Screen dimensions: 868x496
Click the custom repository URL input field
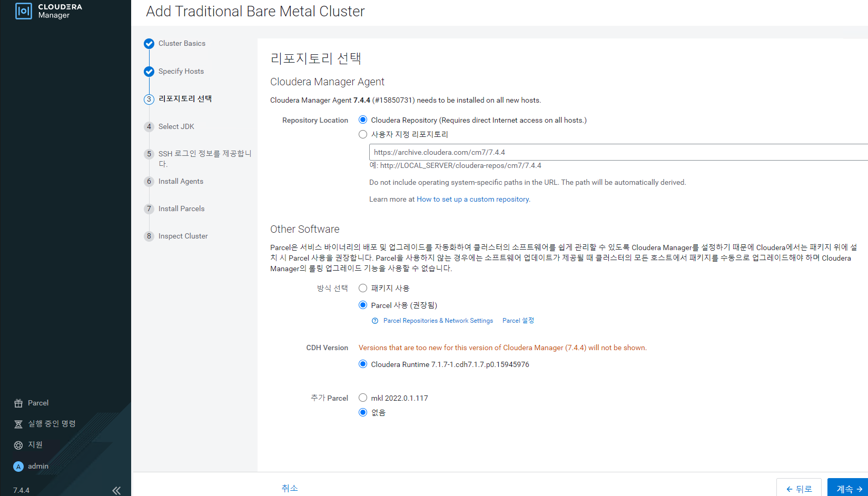(618, 152)
